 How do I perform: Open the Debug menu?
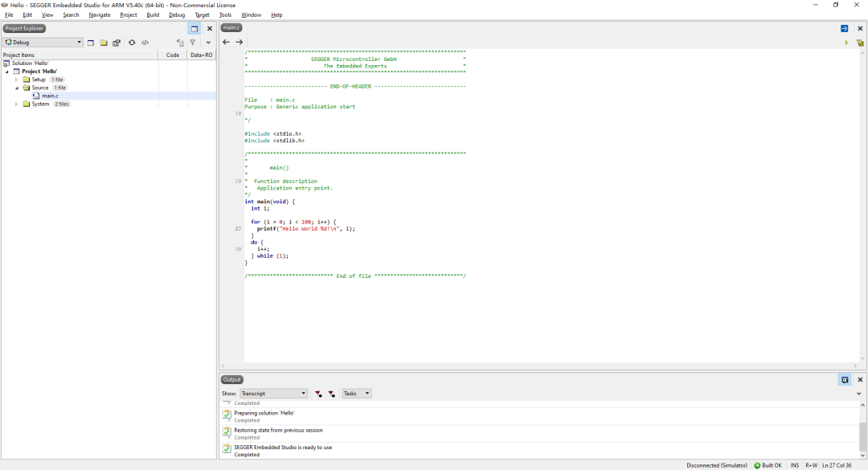tap(177, 15)
